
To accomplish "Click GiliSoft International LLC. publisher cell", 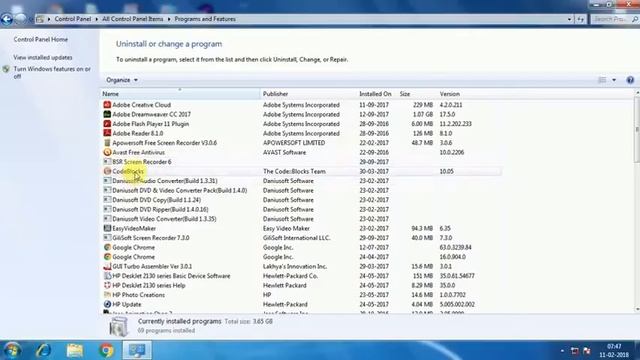I will (x=297, y=238).
